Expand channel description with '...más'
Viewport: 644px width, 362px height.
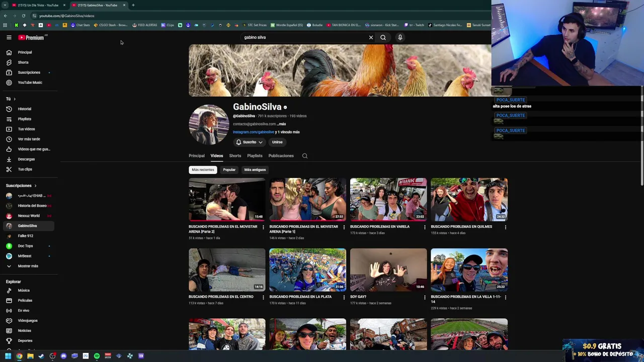(281, 124)
